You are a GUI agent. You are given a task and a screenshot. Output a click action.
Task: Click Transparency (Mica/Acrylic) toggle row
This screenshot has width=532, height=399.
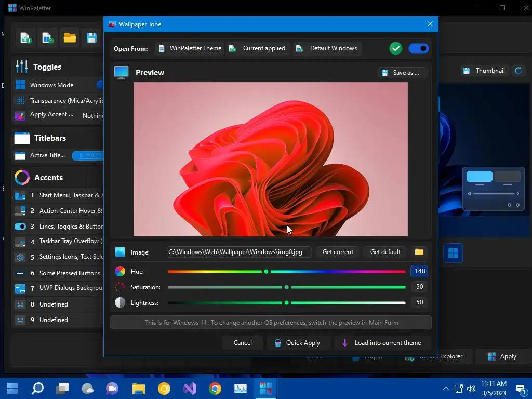58,101
